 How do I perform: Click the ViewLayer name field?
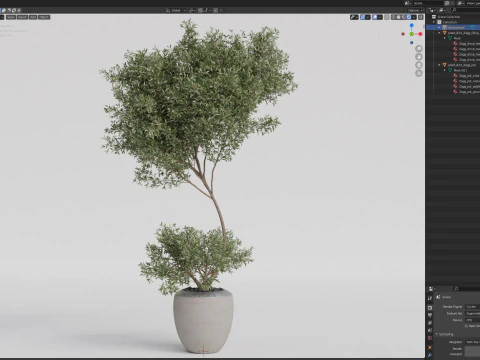tap(473, 3)
